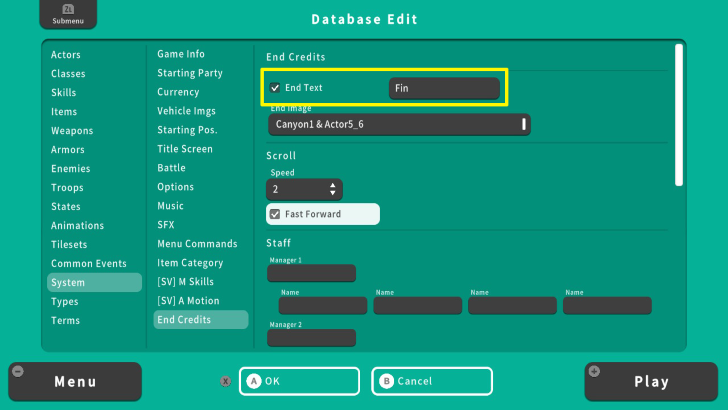Open Title Screen settings

pos(185,149)
